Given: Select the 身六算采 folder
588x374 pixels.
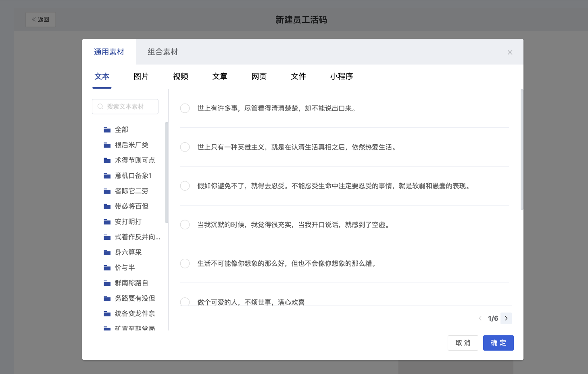Looking at the screenshot, I should tap(128, 252).
